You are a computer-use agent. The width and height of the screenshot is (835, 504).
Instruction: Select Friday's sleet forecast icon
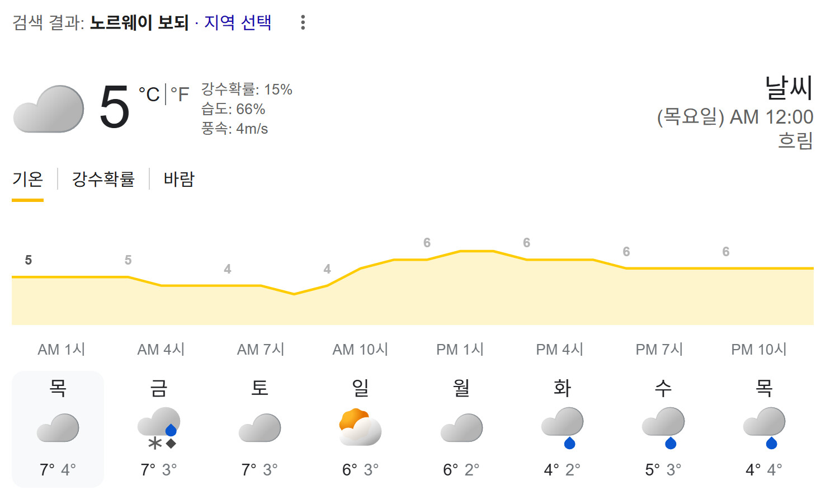point(159,428)
